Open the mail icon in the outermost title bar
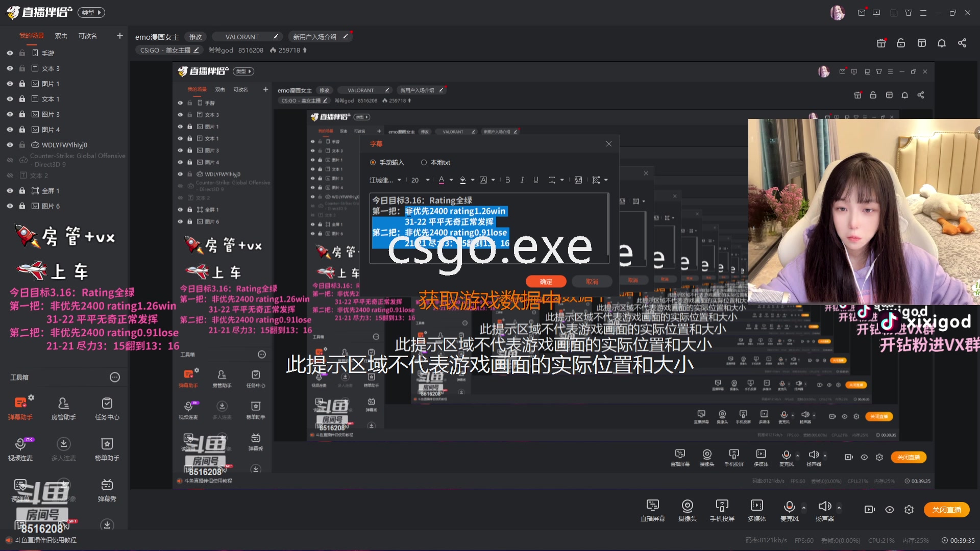 [862, 13]
